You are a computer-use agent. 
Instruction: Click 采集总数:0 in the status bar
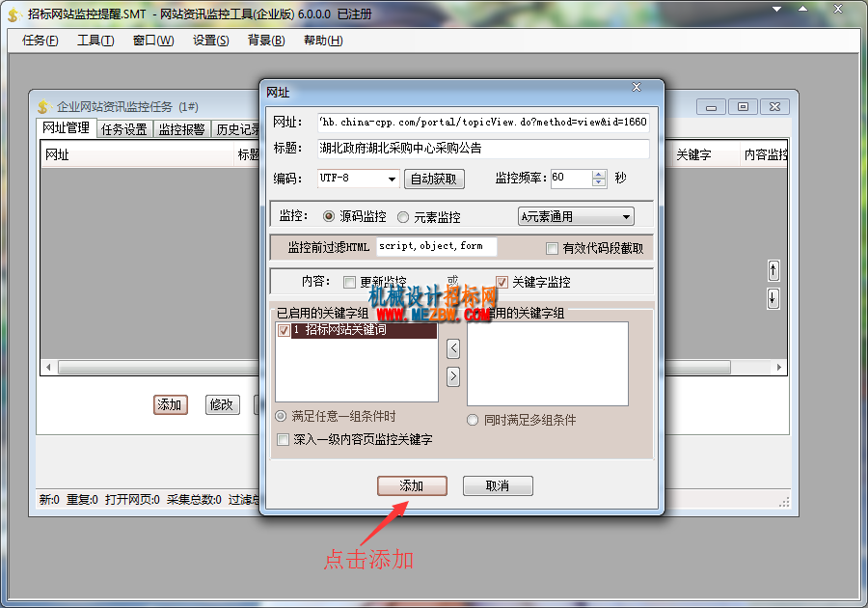(x=194, y=500)
